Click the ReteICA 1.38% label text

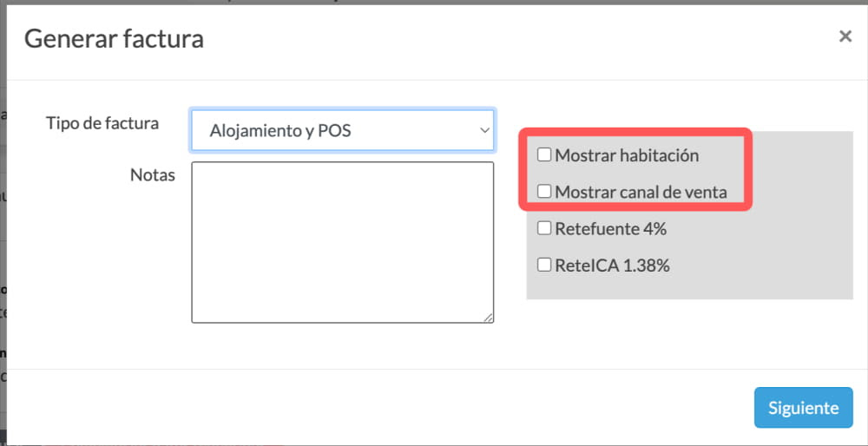coord(612,266)
